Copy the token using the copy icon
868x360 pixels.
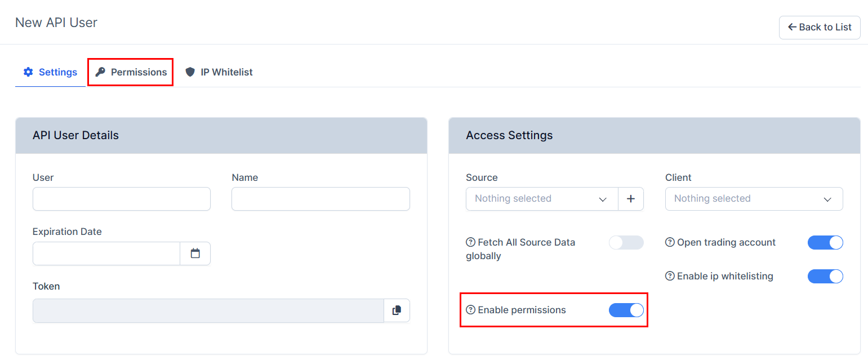pos(397,310)
